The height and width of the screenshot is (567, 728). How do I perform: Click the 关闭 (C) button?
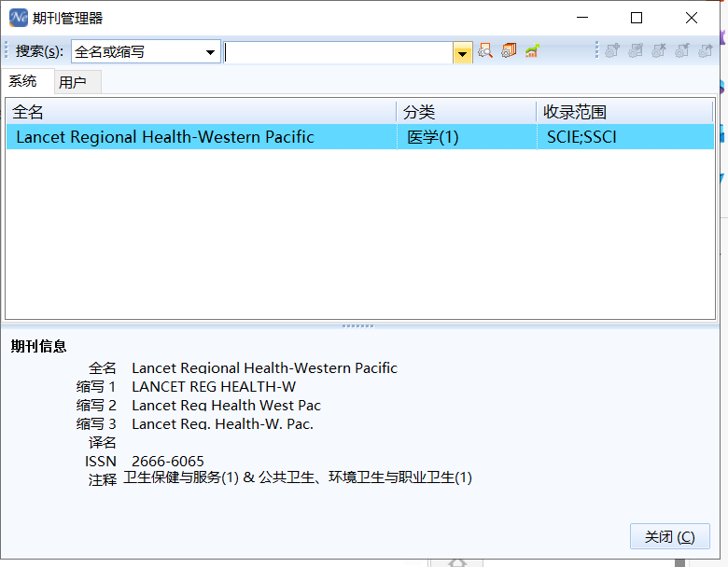(x=669, y=536)
